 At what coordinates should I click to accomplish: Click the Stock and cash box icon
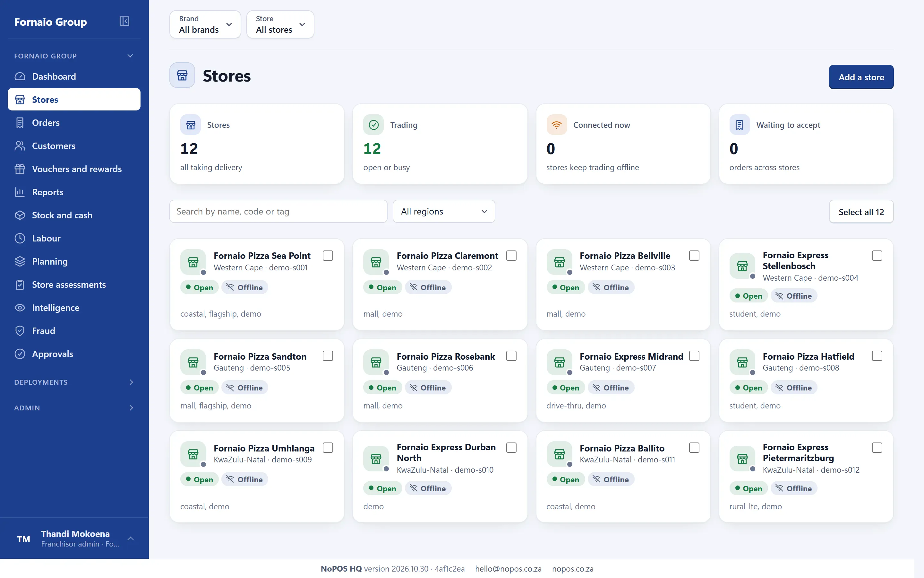pyautogui.click(x=20, y=215)
